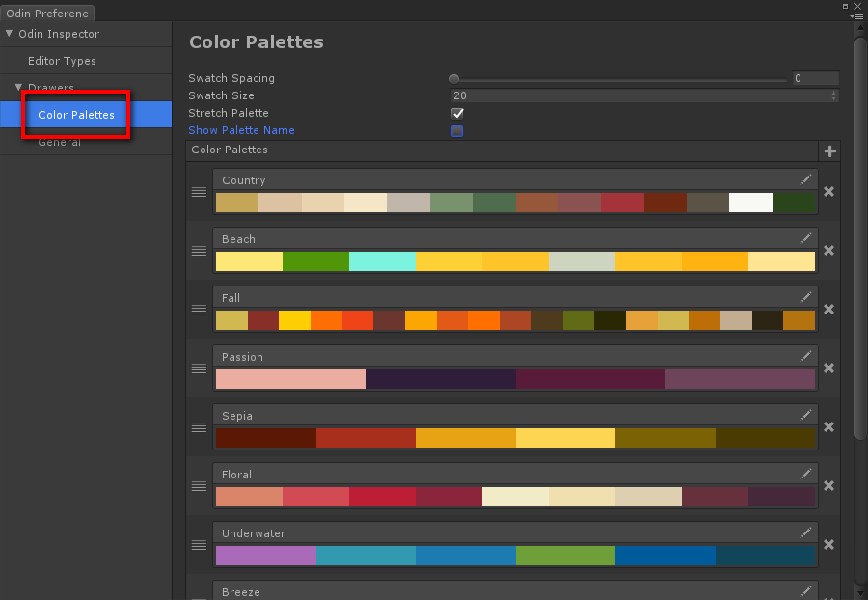Switch to the Odin Preferences tab
The height and width of the screenshot is (600, 868).
pos(47,13)
